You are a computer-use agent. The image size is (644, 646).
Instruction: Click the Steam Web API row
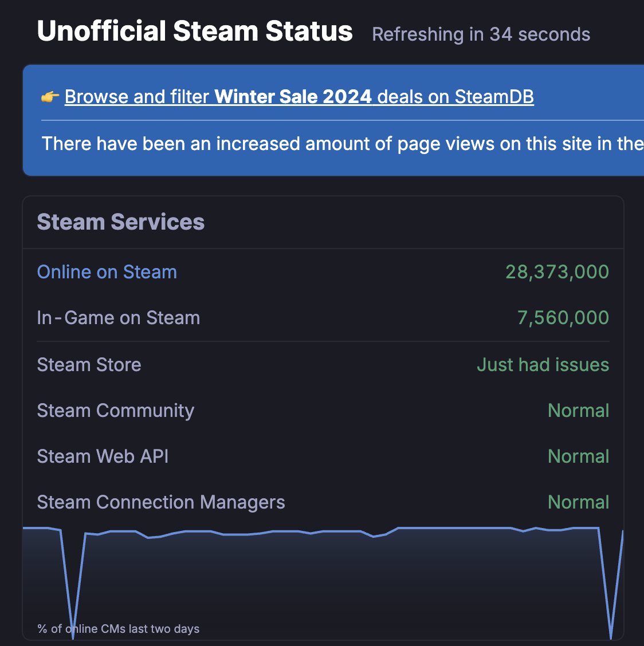point(103,456)
